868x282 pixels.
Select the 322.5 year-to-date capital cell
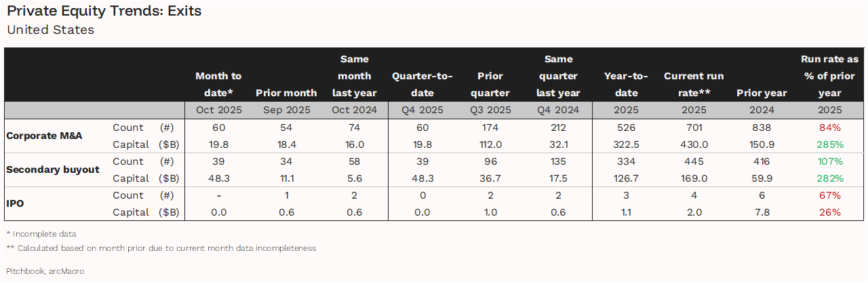626,144
